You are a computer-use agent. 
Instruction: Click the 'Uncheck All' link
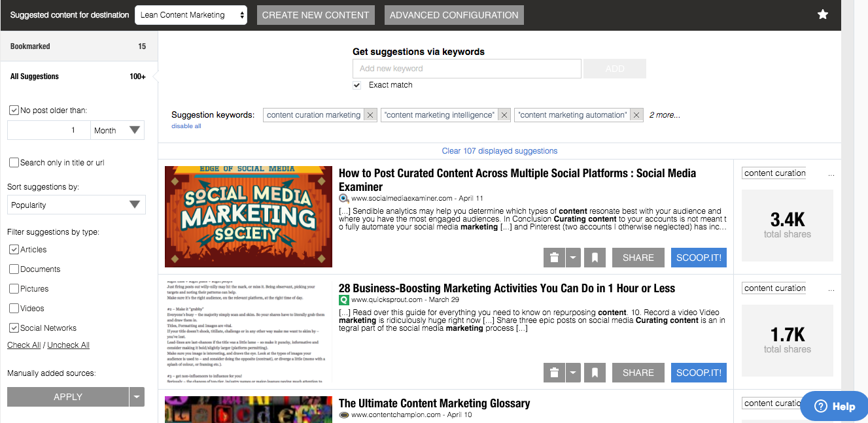click(68, 345)
